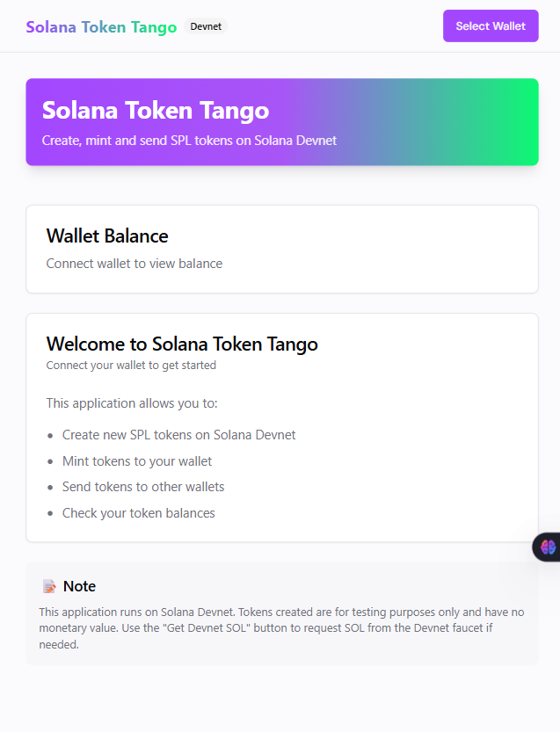This screenshot has width=560, height=732.
Task: Click the Solana Token Tango header logo
Action: [x=101, y=27]
